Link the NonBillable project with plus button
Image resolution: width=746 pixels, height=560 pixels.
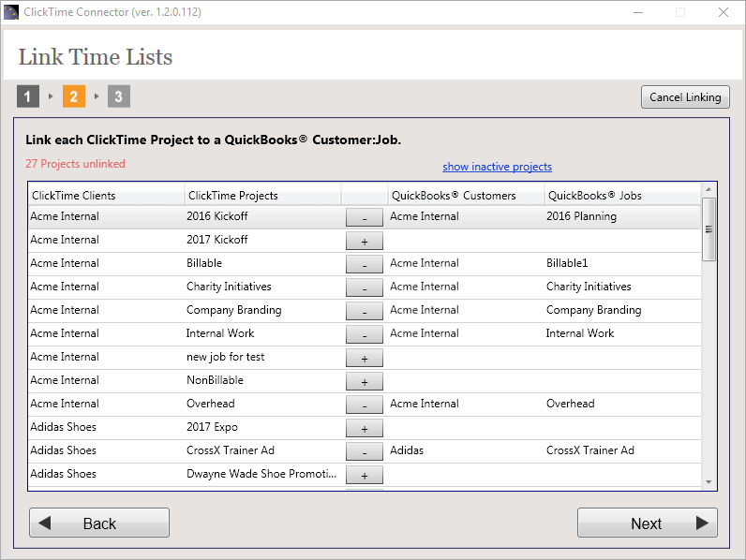click(364, 381)
